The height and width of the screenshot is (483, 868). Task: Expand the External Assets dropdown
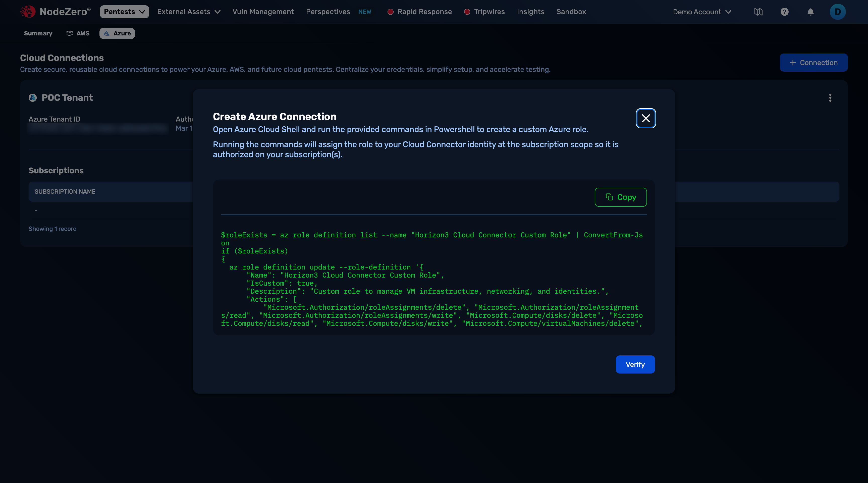[189, 12]
